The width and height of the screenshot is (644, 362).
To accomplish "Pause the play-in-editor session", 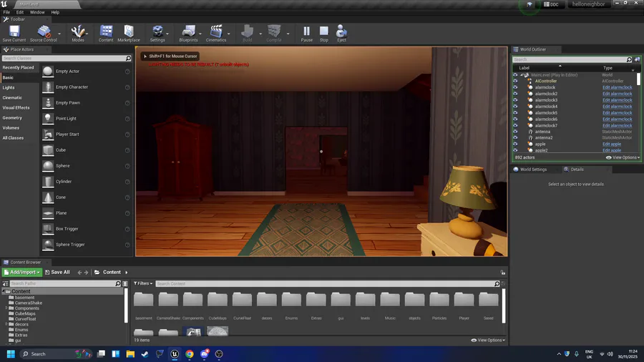I will click(306, 33).
